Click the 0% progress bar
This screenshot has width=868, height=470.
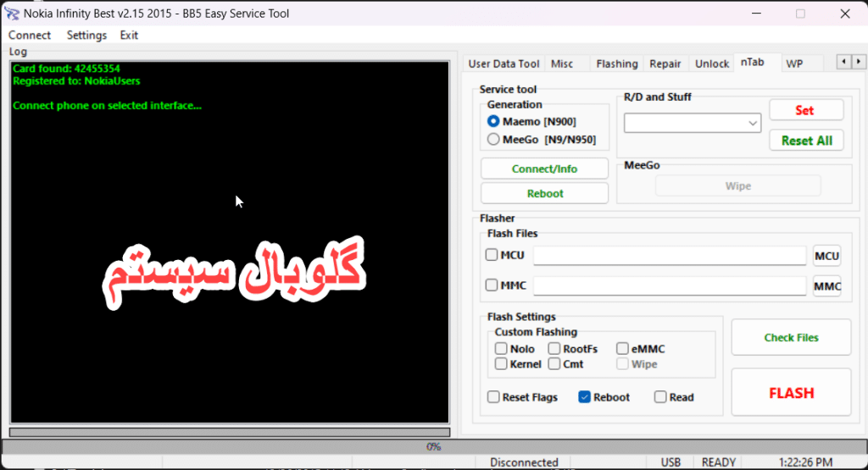point(433,446)
